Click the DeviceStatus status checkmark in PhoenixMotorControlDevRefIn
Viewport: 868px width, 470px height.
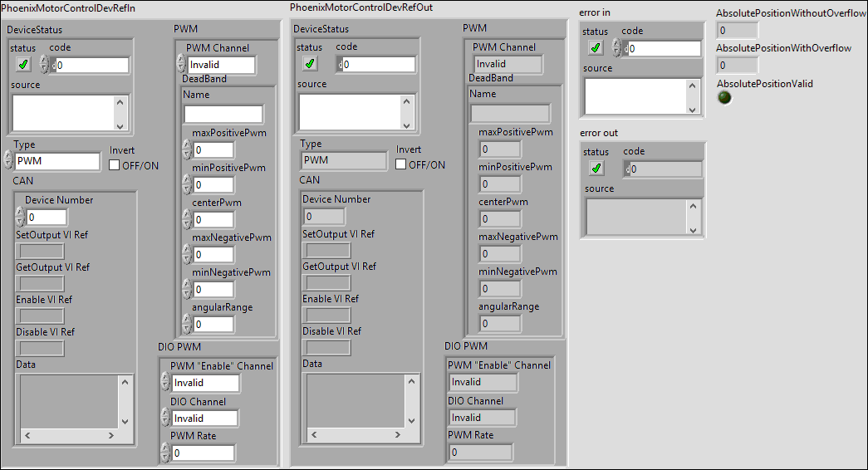(x=23, y=65)
